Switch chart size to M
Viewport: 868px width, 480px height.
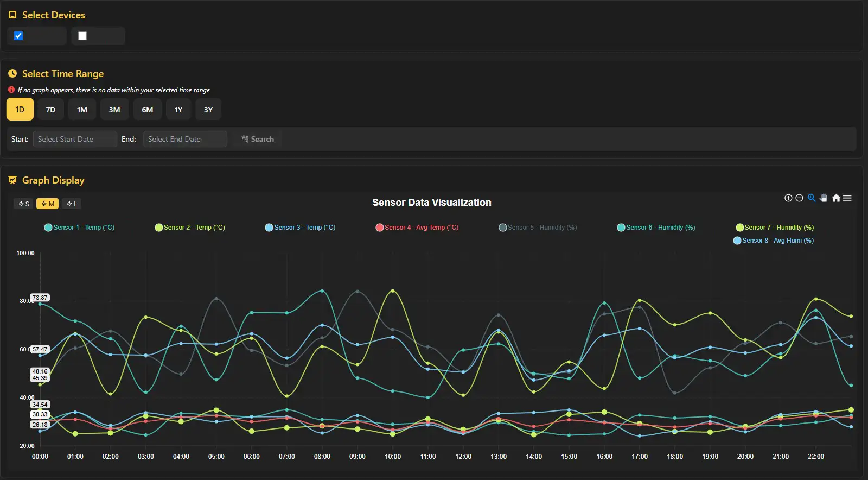click(47, 204)
